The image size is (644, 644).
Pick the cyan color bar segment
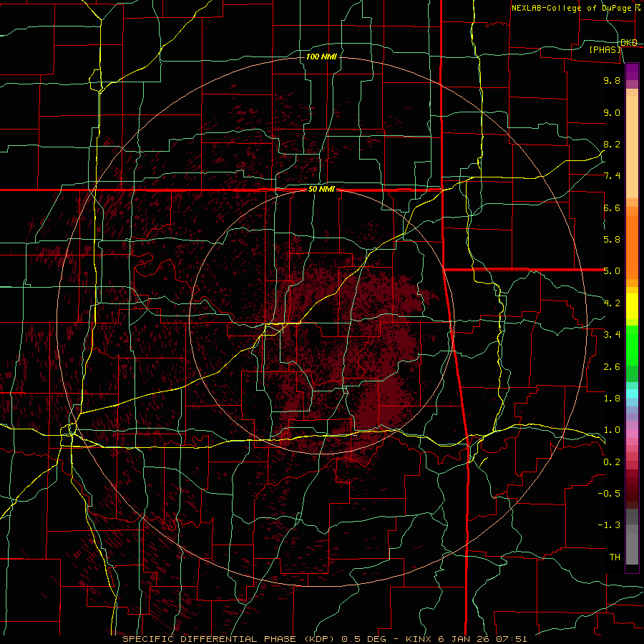coord(632,394)
